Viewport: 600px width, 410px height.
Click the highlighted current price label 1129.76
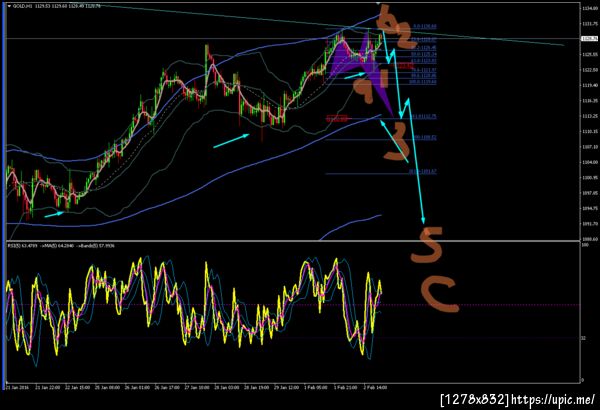pos(590,39)
